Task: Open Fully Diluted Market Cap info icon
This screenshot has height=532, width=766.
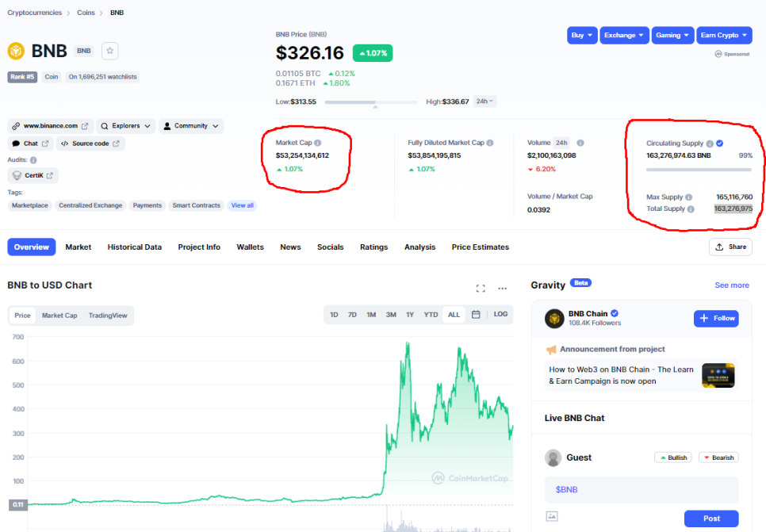Action: point(490,143)
